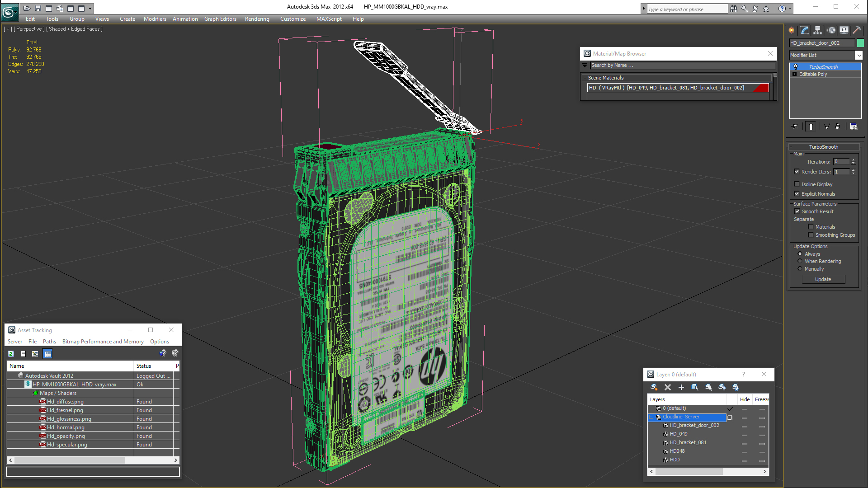Enable Isoline Display checkbox

[797, 184]
